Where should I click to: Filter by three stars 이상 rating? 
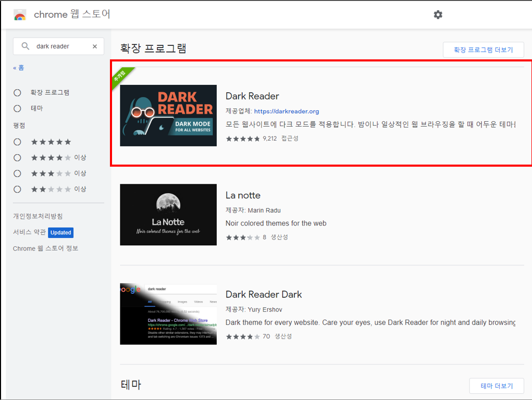pos(17,173)
